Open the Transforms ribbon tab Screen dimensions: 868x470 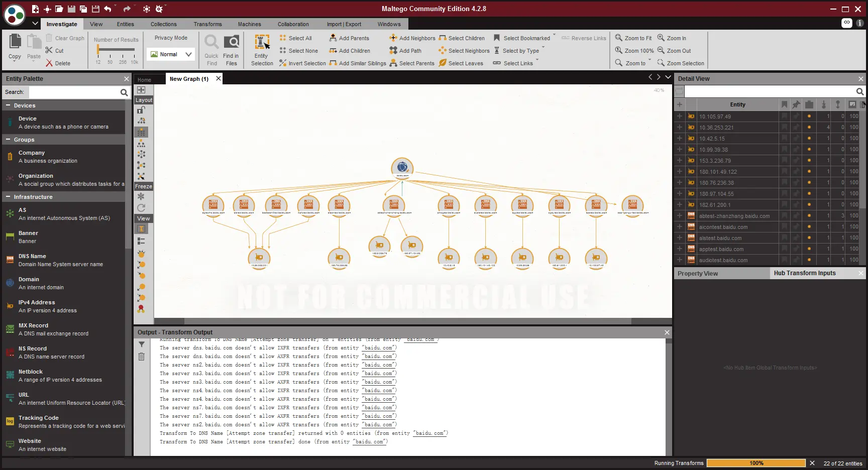tap(207, 24)
